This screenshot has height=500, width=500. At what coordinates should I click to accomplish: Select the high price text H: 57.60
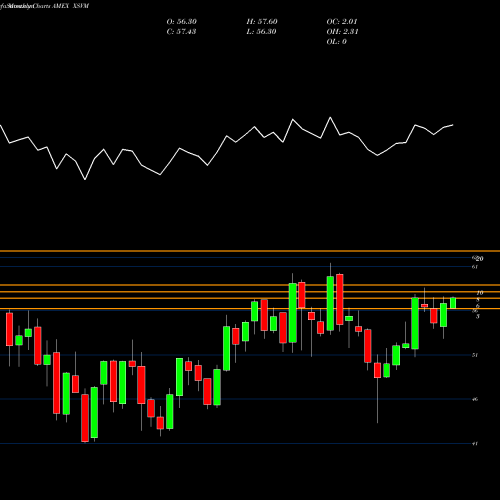[262, 22]
